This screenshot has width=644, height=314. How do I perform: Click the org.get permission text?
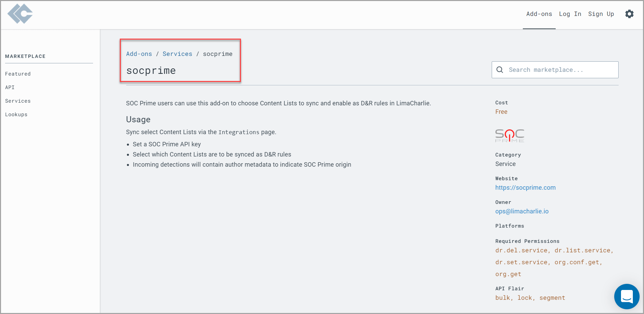508,274
